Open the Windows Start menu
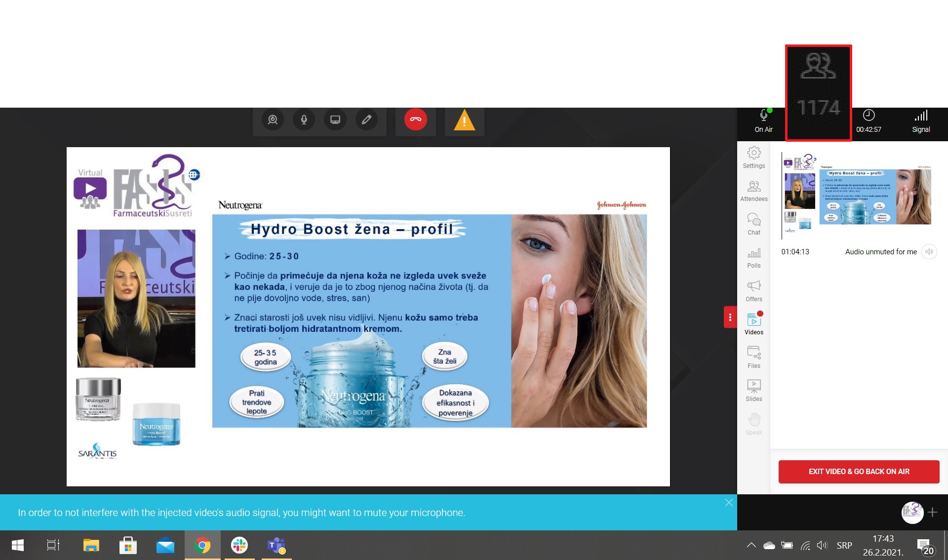This screenshot has height=560, width=948. point(18,545)
